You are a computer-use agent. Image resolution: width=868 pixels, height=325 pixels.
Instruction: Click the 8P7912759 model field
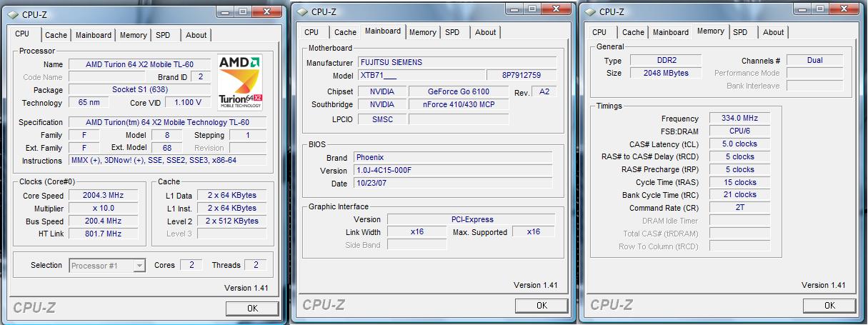[x=521, y=75]
